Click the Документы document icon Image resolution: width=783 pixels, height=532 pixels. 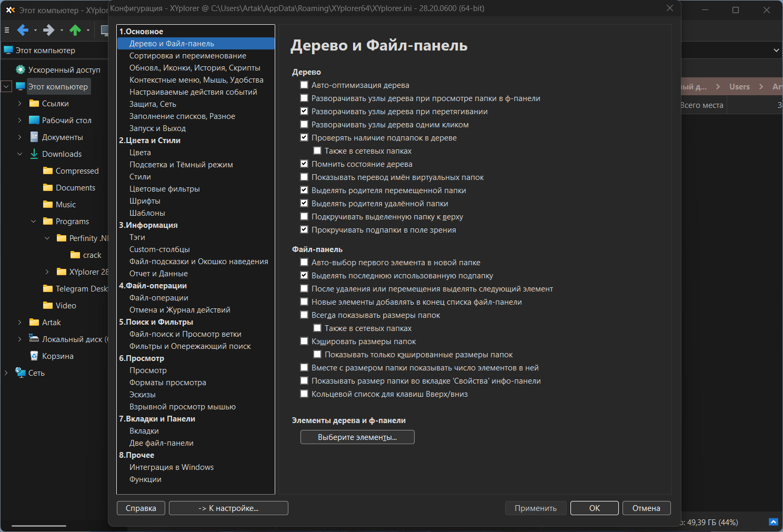34,137
